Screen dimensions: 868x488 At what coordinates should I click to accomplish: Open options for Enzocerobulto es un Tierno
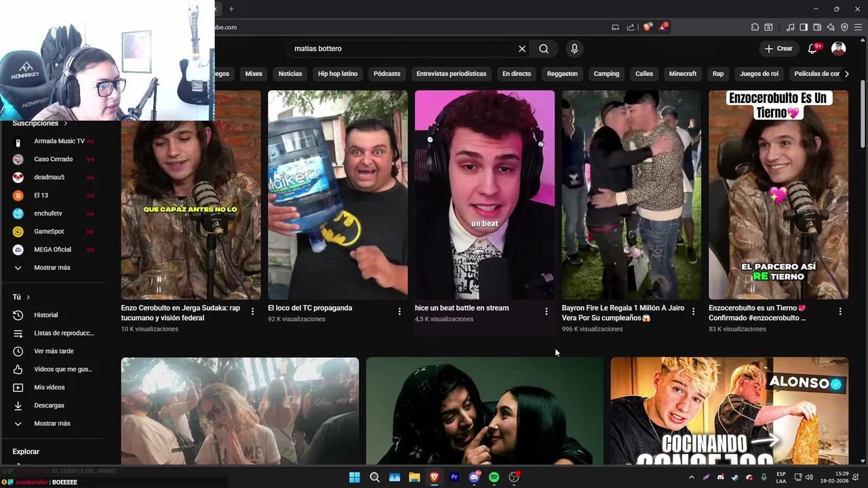(840, 312)
